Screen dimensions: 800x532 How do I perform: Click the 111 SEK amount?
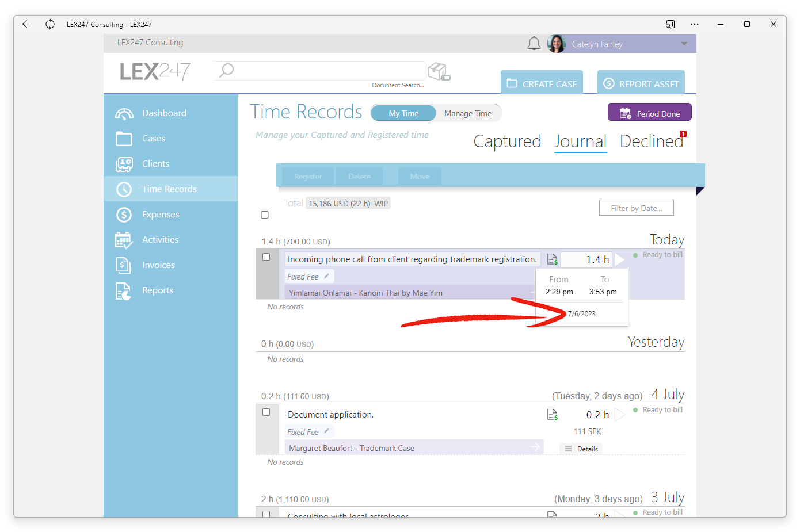coord(587,431)
